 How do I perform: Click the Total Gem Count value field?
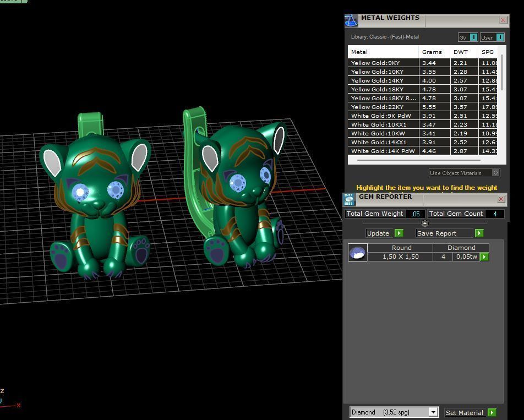pos(495,214)
